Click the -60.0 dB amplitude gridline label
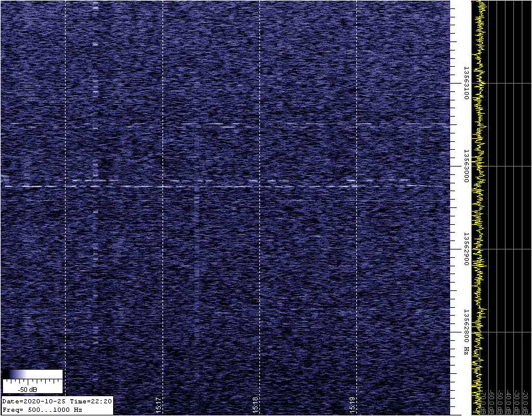532x416 pixels. point(490,402)
